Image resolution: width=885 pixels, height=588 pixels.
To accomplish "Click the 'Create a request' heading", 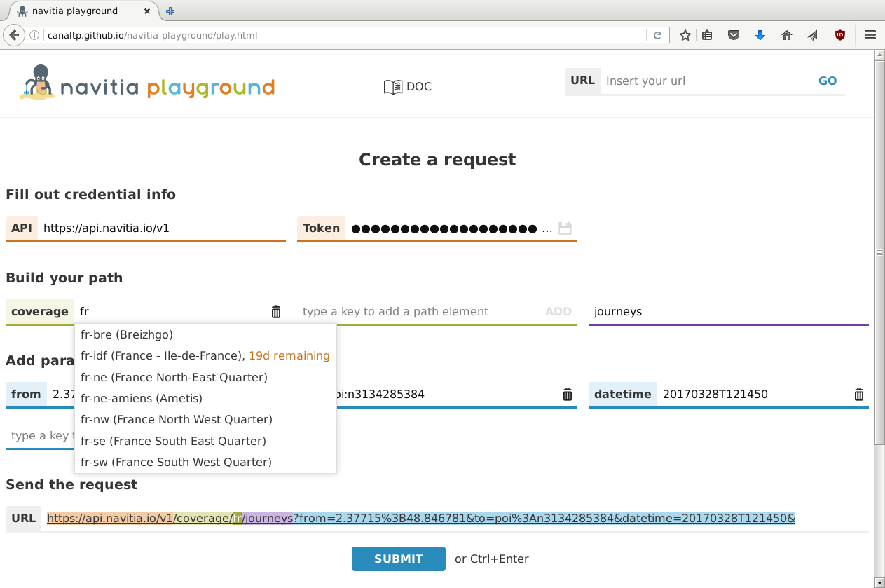I will [437, 160].
